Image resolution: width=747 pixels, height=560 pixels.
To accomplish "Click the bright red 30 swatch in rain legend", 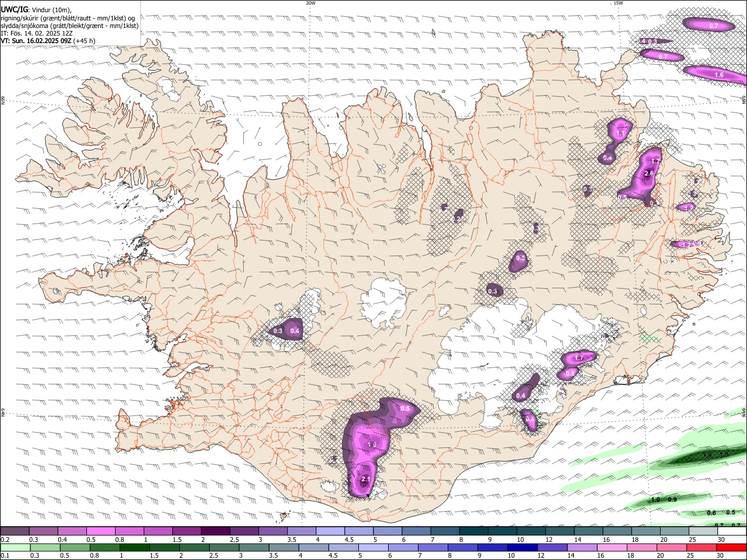I will 732,547.
